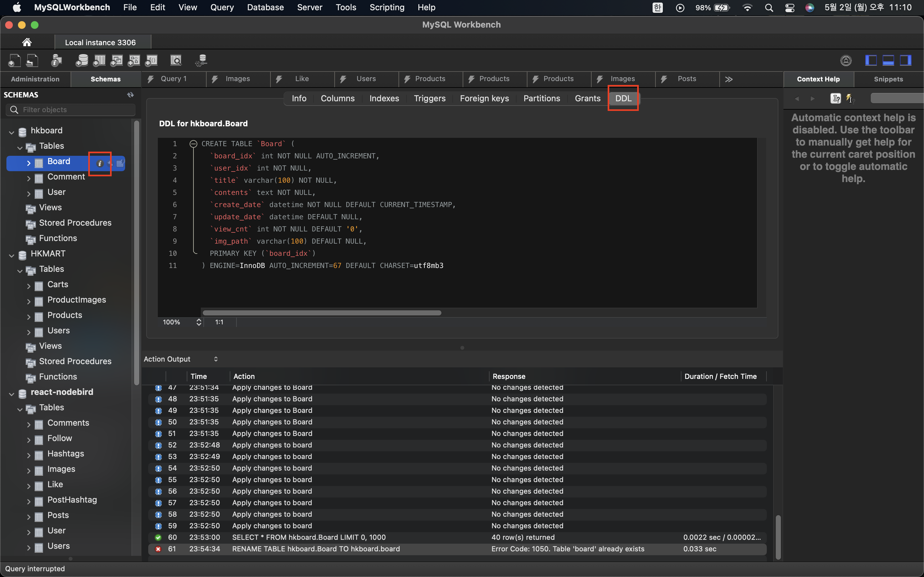924x577 pixels.
Task: Click DDL editor horizontal scrollbar
Action: pyautogui.click(x=321, y=313)
